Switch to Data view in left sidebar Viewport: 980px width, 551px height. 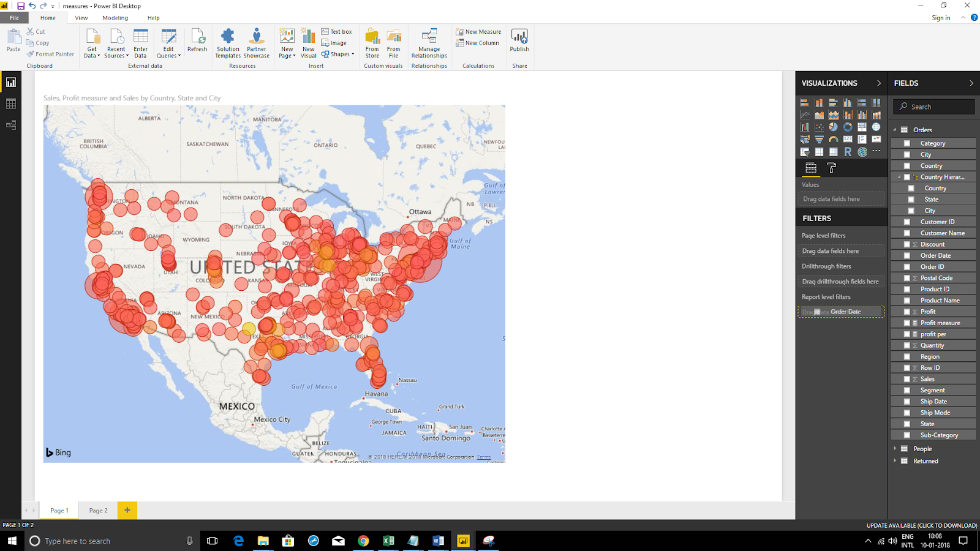pyautogui.click(x=11, y=104)
